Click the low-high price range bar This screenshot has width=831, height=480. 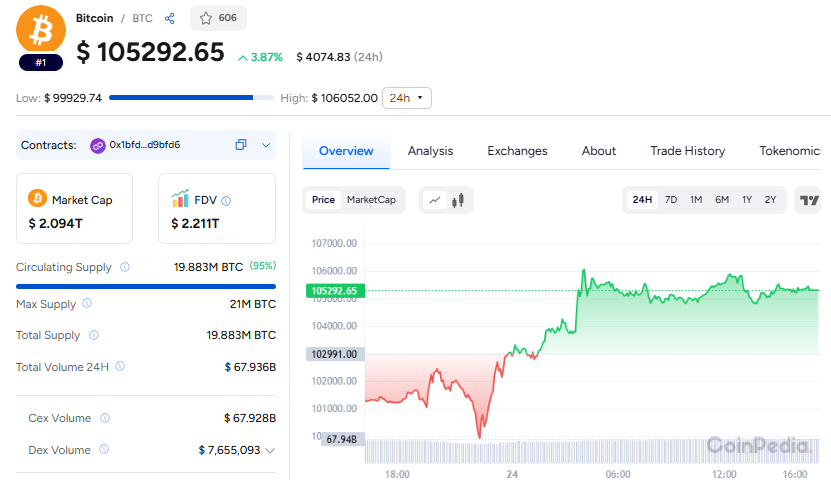pyautogui.click(x=191, y=97)
